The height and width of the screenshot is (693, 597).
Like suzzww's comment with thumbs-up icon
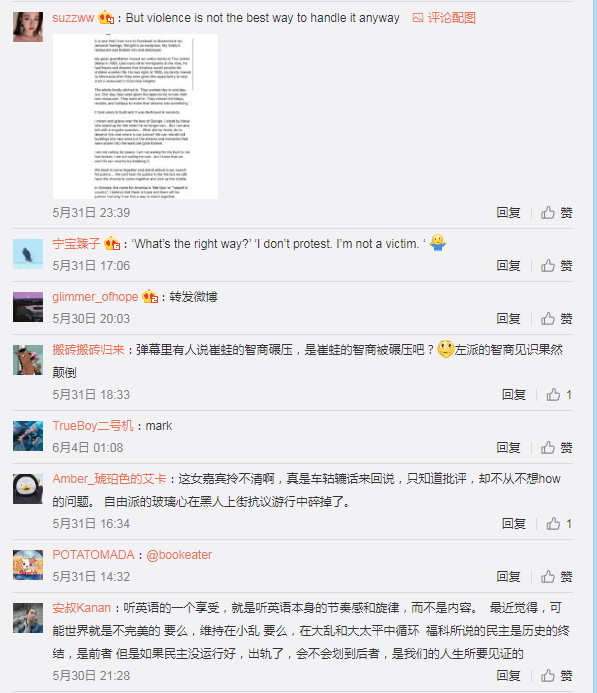(556, 213)
